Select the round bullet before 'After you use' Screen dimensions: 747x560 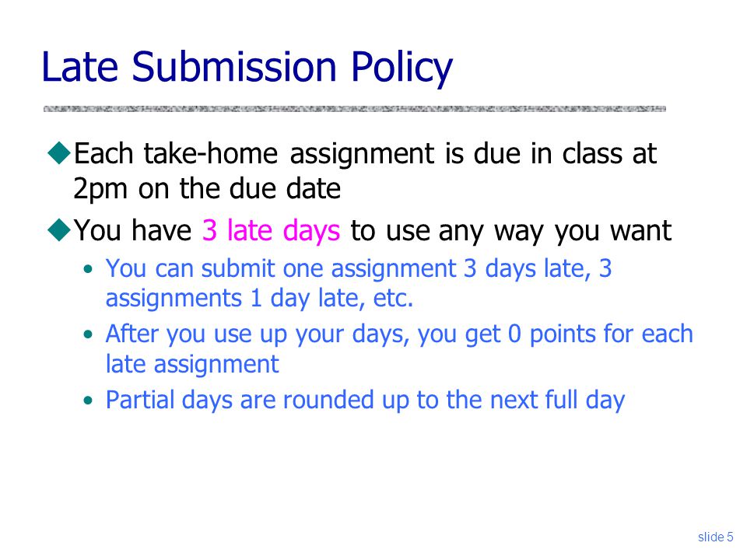click(x=88, y=334)
